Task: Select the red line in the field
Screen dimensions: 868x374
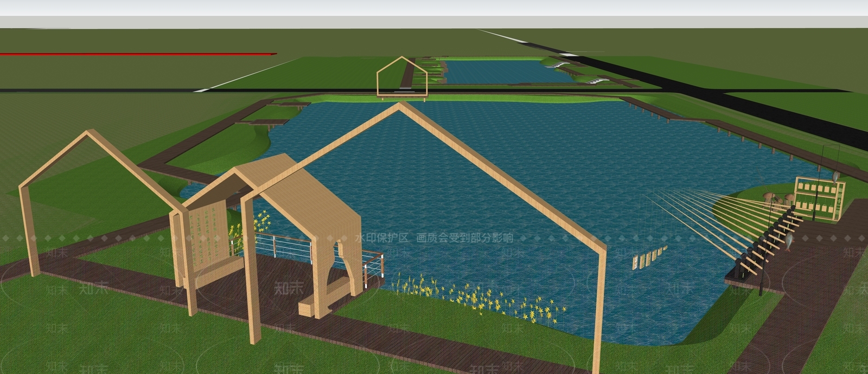Action: coord(138,54)
